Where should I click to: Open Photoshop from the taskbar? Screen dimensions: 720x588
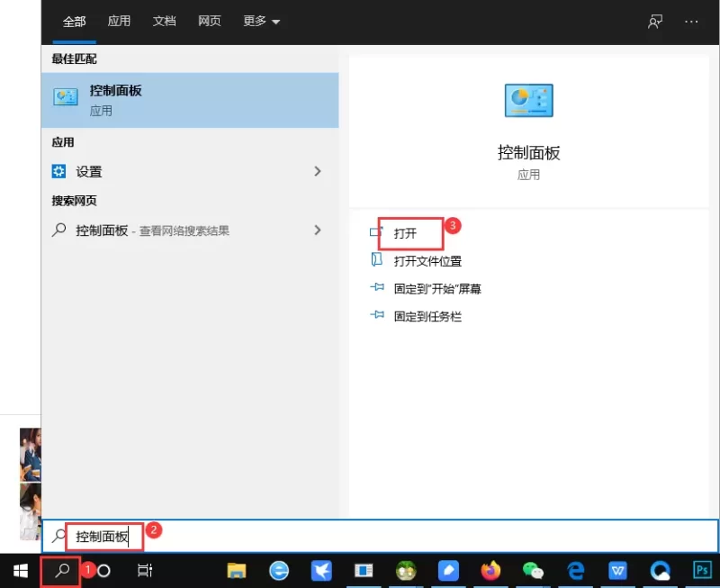(701, 570)
